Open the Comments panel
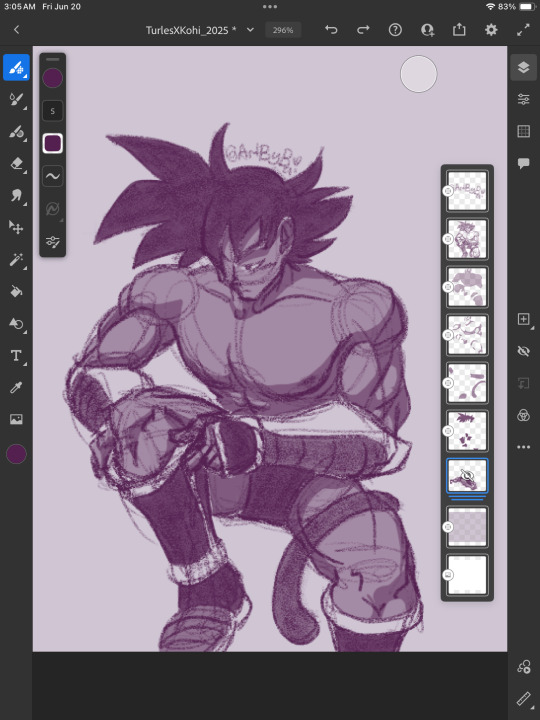 523,163
